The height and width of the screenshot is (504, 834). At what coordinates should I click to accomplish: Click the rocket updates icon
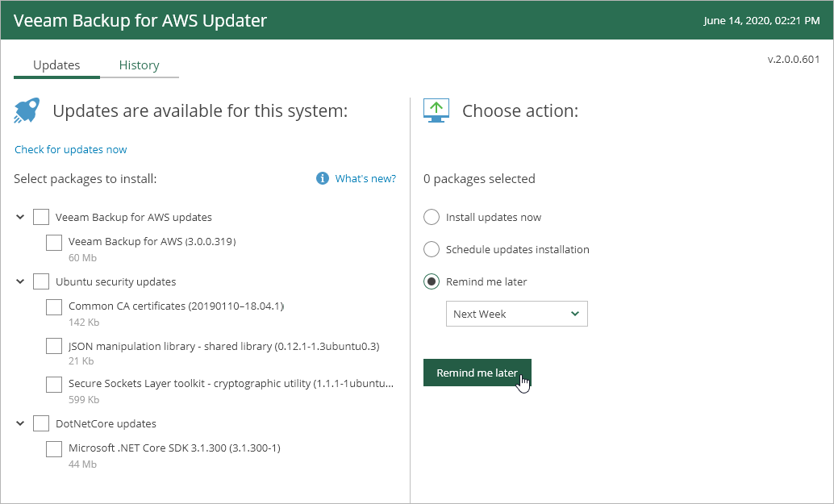pyautogui.click(x=27, y=110)
